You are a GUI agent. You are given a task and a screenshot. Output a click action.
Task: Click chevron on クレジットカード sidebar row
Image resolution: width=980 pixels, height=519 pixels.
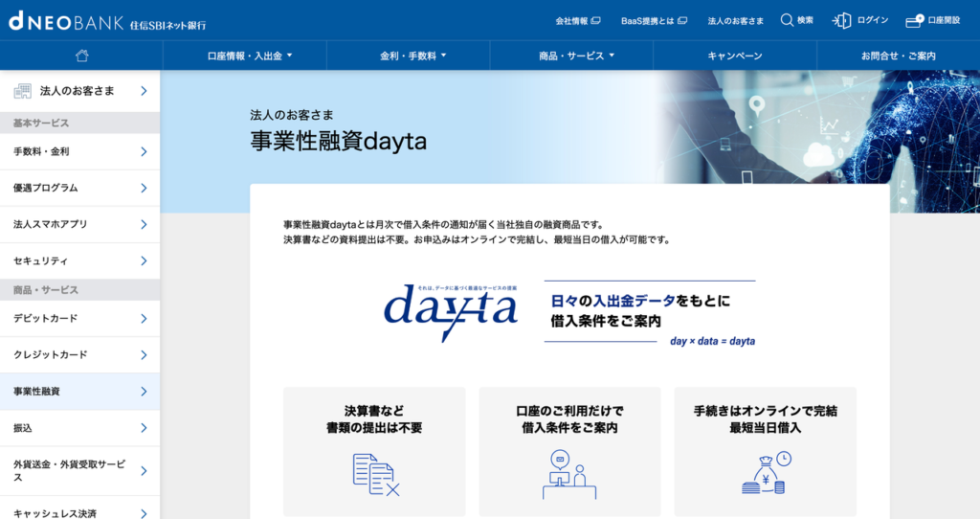coord(144,354)
